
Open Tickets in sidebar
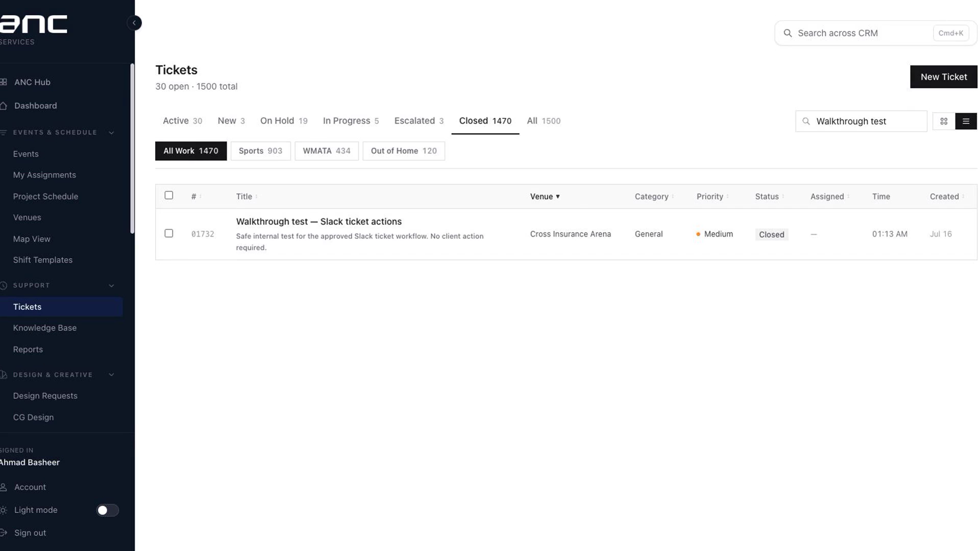coord(61,307)
